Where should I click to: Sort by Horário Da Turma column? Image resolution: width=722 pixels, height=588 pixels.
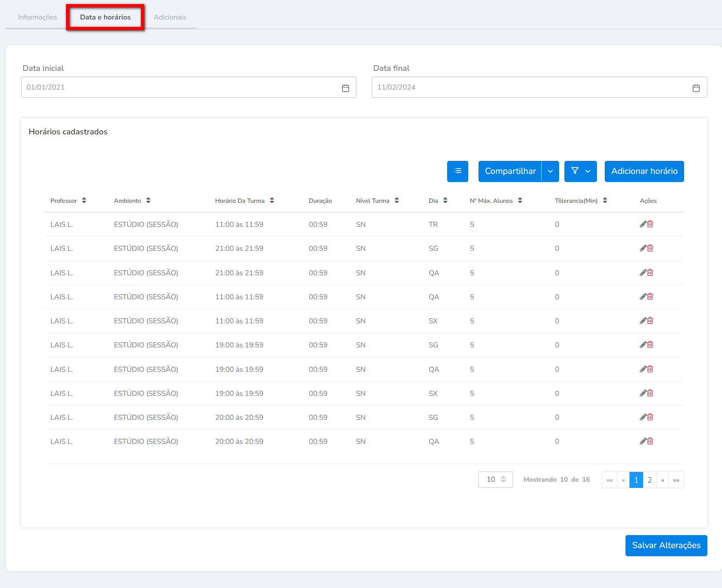272,201
